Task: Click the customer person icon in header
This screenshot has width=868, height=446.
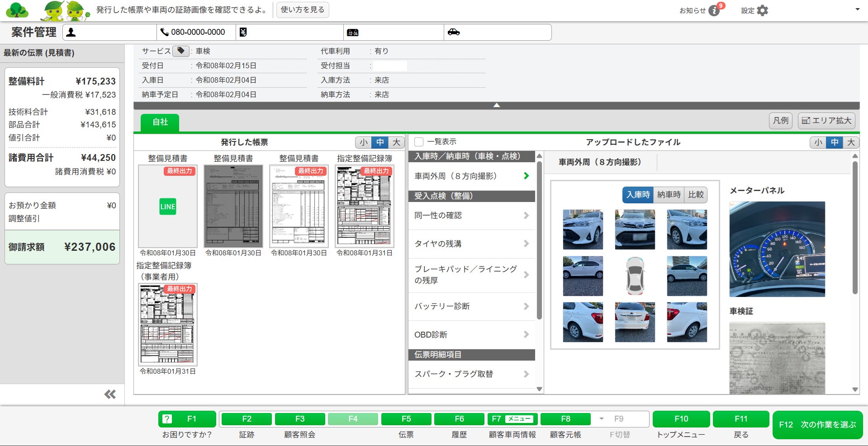Action: point(71,33)
